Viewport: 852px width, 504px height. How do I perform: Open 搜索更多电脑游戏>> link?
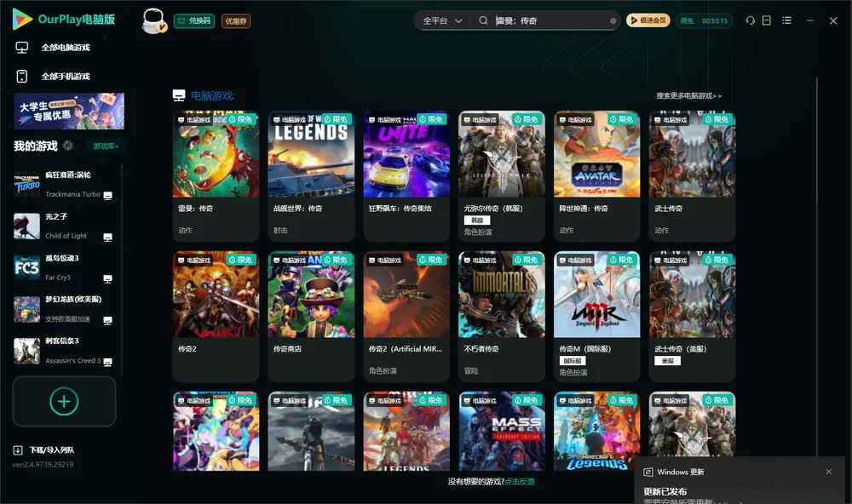688,95
